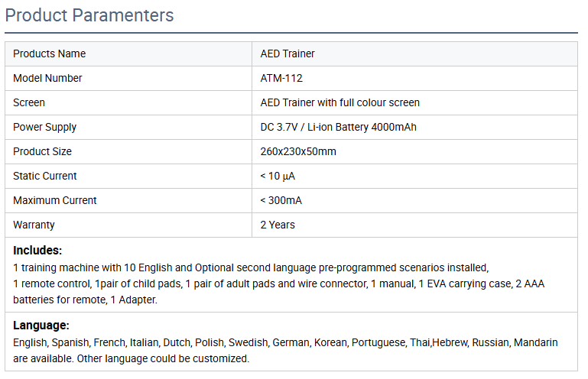The width and height of the screenshot is (588, 379).
Task: Select the Screen row label
Action: [x=29, y=102]
